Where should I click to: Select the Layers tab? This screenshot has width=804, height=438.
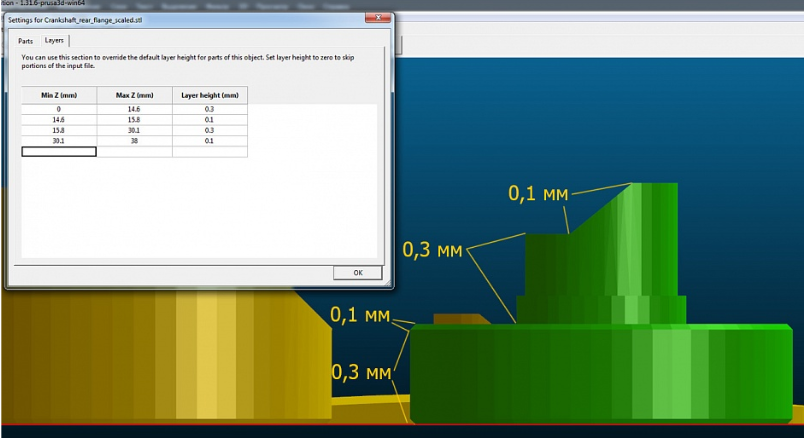[54, 40]
